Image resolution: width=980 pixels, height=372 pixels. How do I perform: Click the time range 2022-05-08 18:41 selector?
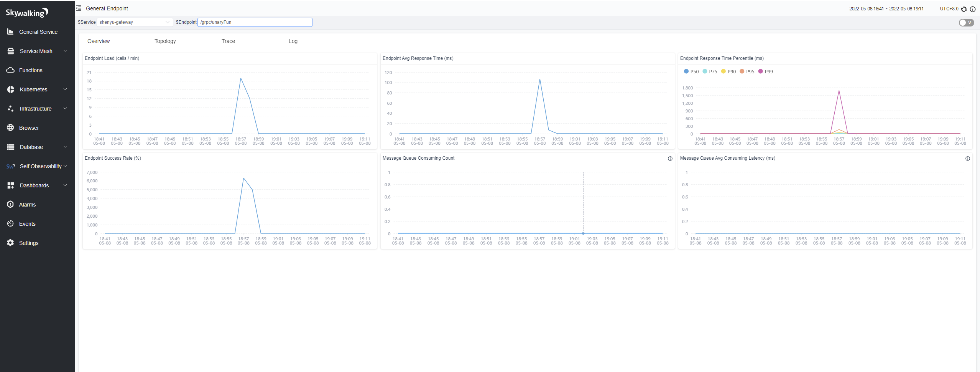pyautogui.click(x=886, y=9)
